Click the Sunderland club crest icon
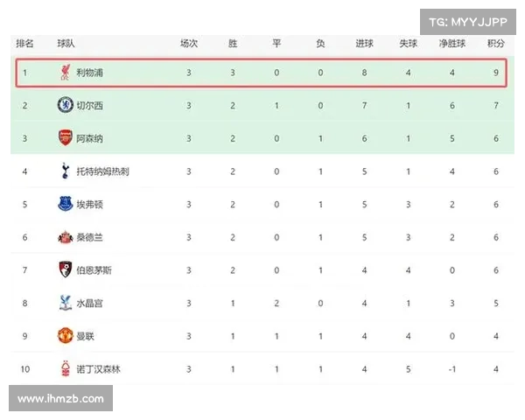The height and width of the screenshot is (420, 525). (66, 237)
